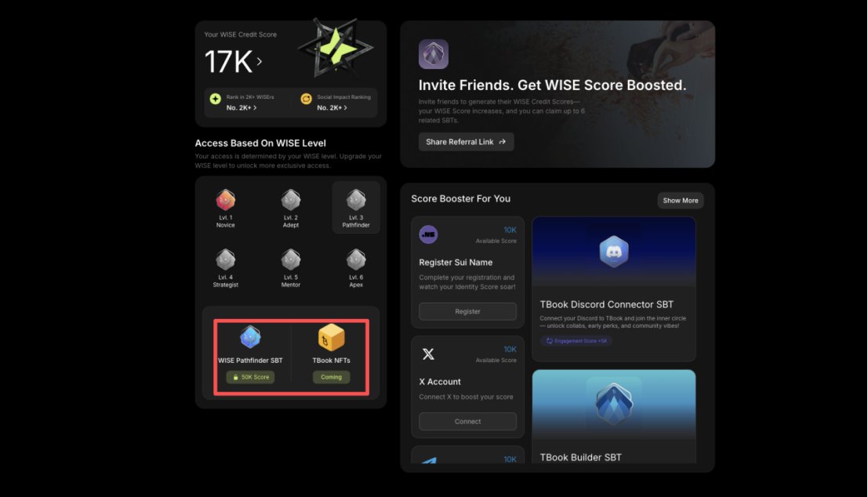
Task: Click the WISE Pathfinder SBT label
Action: pos(250,361)
